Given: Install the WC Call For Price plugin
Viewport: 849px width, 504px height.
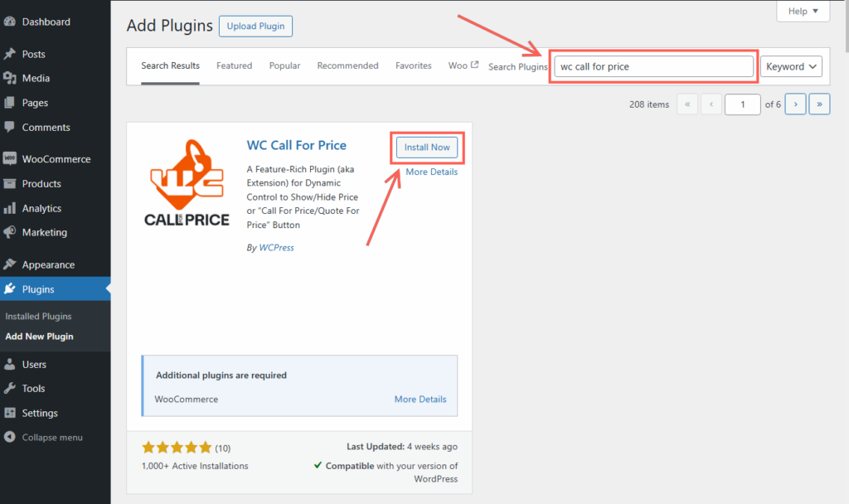Looking at the screenshot, I should (x=427, y=148).
